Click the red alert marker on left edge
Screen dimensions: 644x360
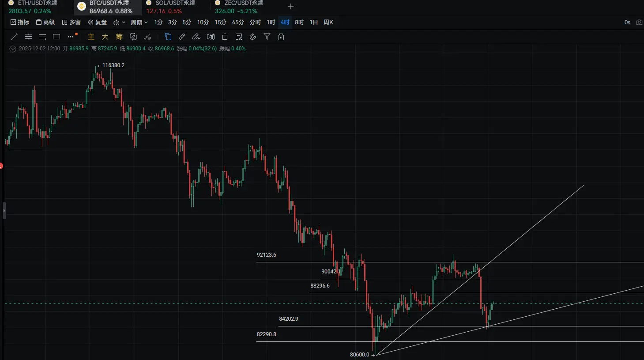click(1, 166)
